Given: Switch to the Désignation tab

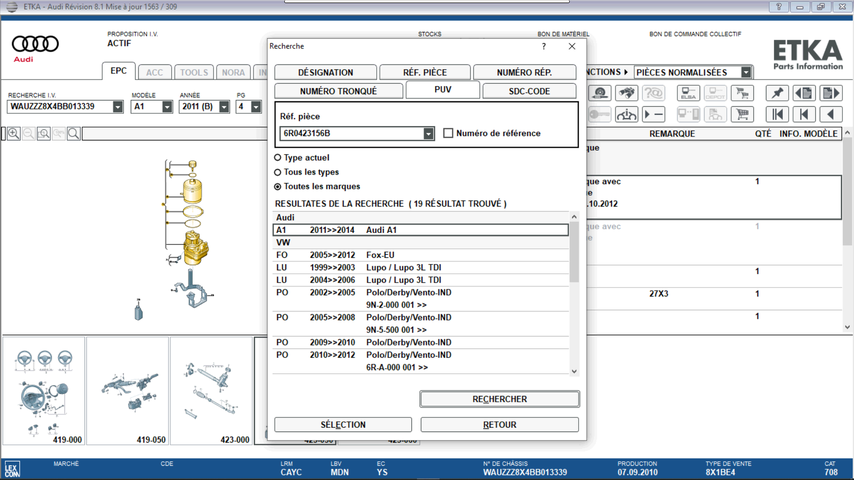Looking at the screenshot, I should tap(325, 72).
